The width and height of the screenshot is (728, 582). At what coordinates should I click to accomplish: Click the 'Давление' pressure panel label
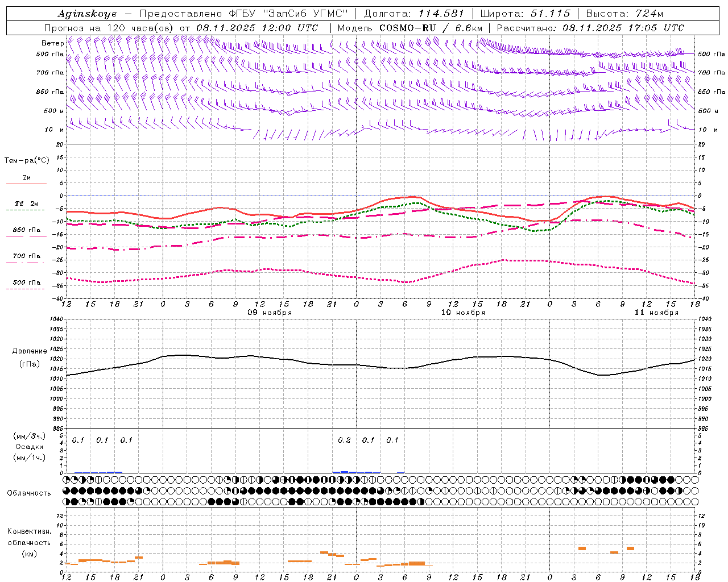[x=30, y=351]
